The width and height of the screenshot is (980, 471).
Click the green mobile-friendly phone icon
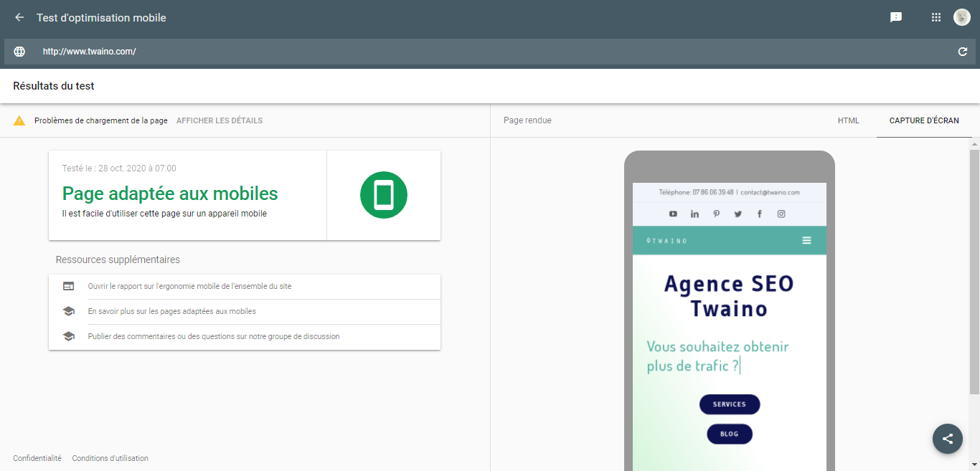(x=384, y=195)
